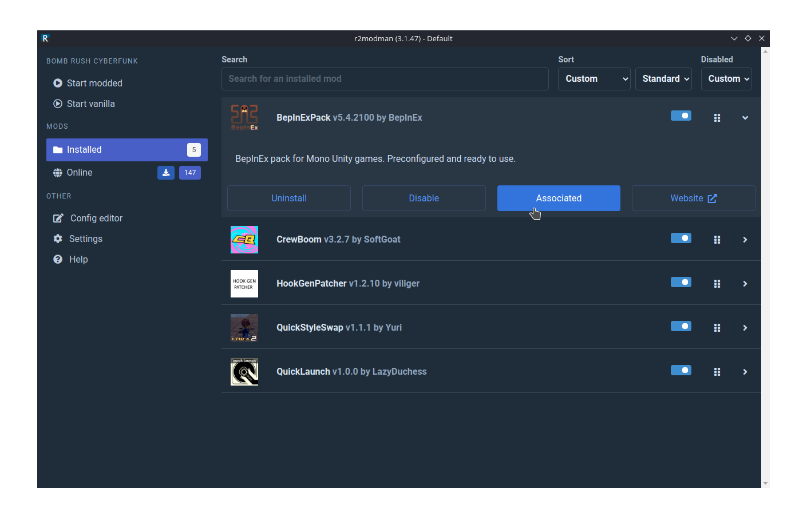Click the Settings gear icon

(x=58, y=239)
